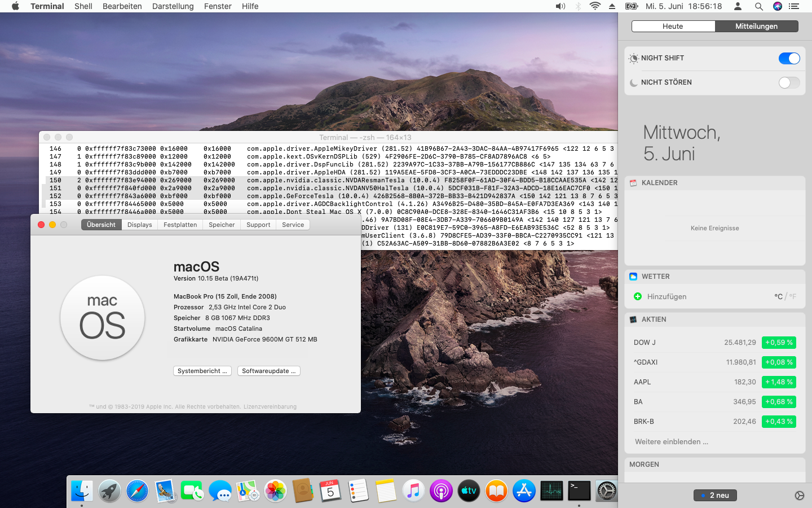
Task: Open FaceTime from the Dock
Action: 192,491
